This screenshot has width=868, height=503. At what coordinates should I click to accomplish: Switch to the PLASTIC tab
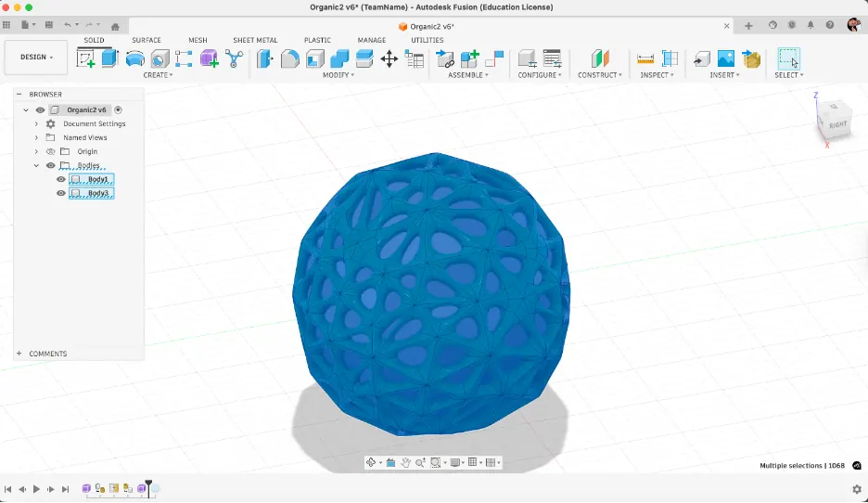pos(317,40)
